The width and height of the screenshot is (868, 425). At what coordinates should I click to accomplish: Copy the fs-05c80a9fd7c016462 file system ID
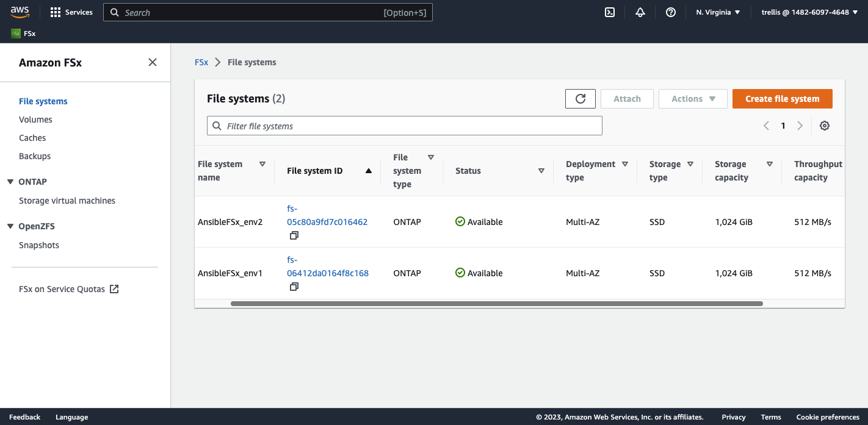(x=294, y=235)
